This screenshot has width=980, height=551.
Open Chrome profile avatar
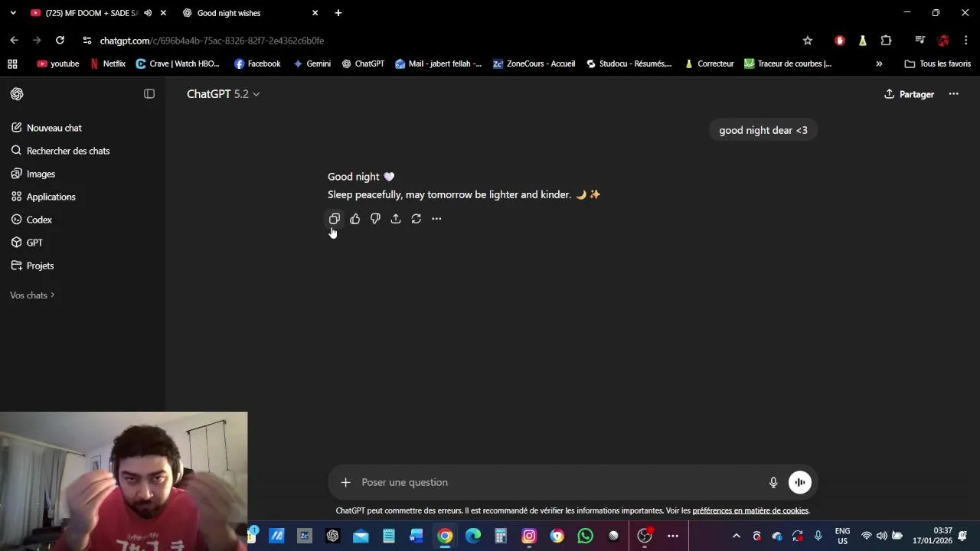[x=943, y=41]
